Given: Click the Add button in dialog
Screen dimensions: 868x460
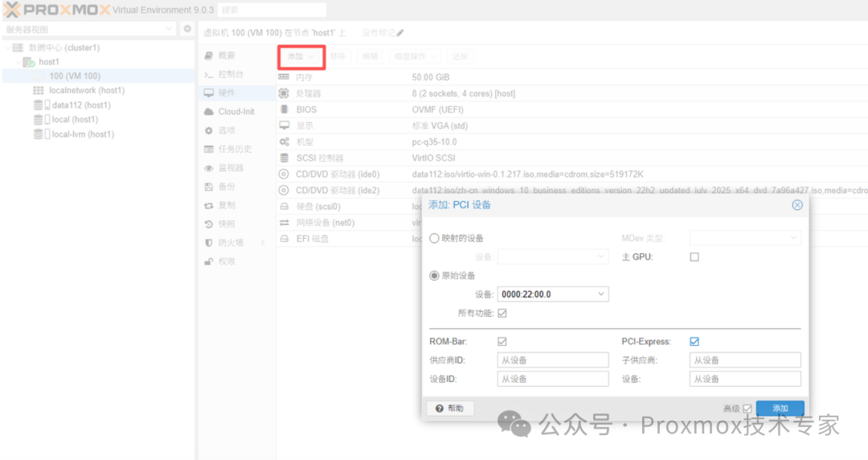Looking at the screenshot, I should point(780,409).
